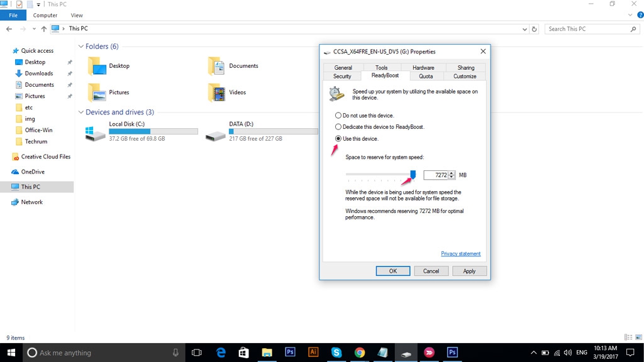Select the Local Disk (C:) drive icon
The height and width of the screenshot is (362, 644).
96,133
